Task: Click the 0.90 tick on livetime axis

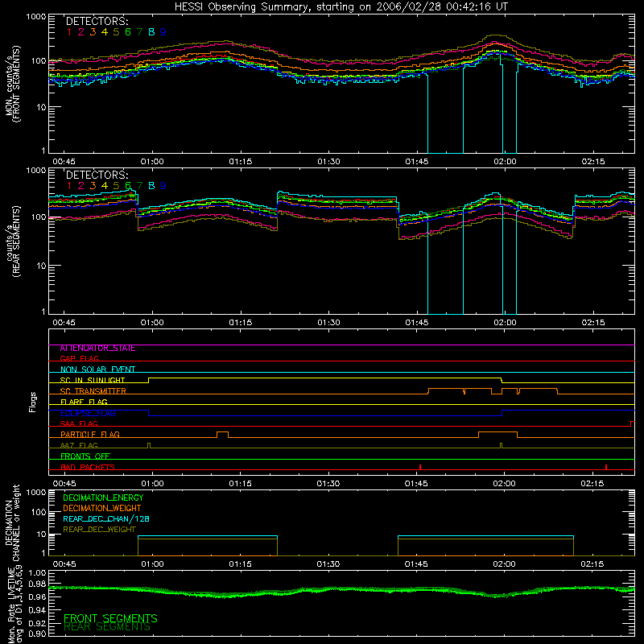Action: [37, 634]
